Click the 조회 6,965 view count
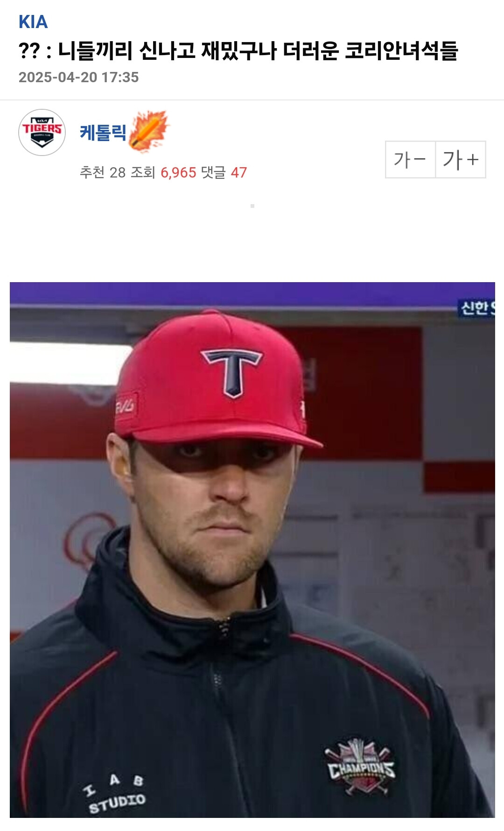The height and width of the screenshot is (831, 504). (x=163, y=172)
